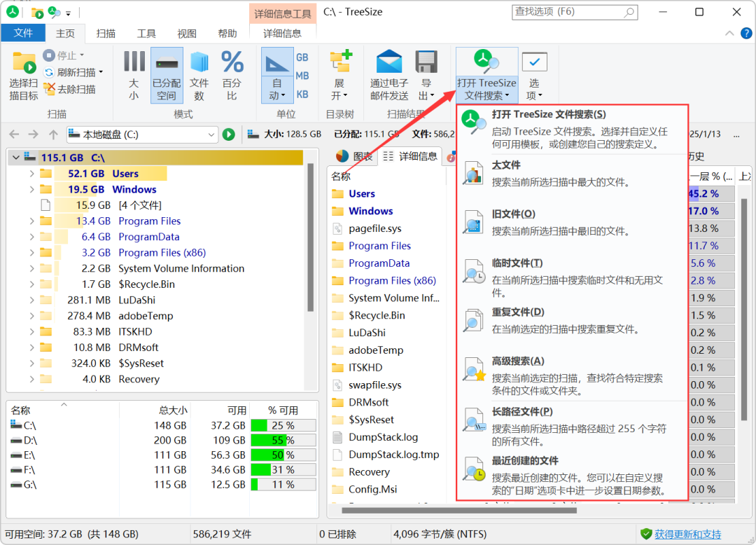Click the C:\ drive 25 % bar
756x545 pixels.
(283, 425)
